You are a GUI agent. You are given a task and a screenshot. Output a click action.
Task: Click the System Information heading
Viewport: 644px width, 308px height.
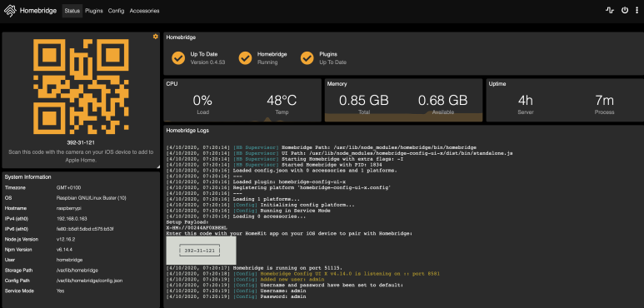[x=28, y=177]
